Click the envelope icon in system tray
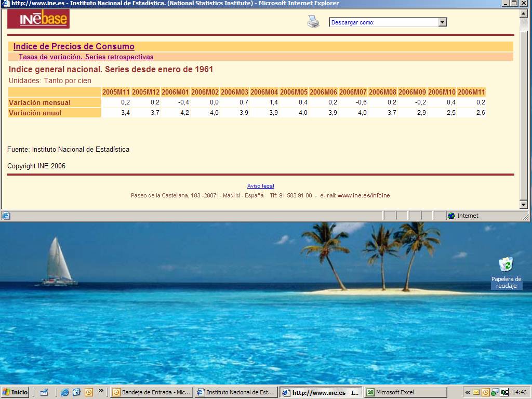Image resolution: width=532 pixels, height=399 pixels. (476, 392)
